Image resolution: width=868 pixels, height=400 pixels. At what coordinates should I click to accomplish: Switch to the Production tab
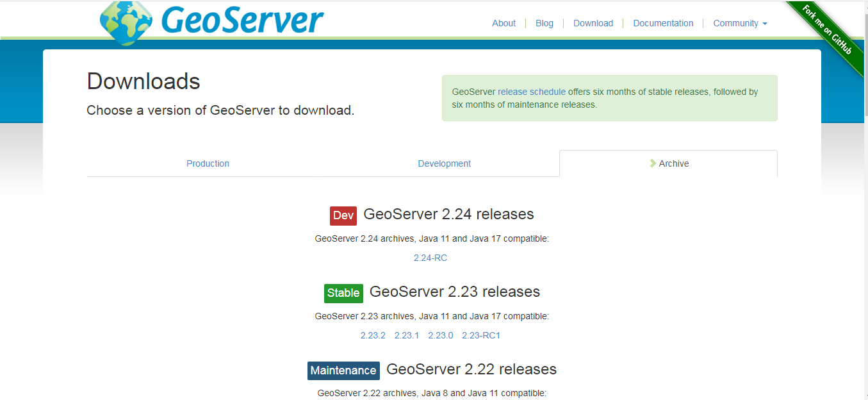coord(208,163)
